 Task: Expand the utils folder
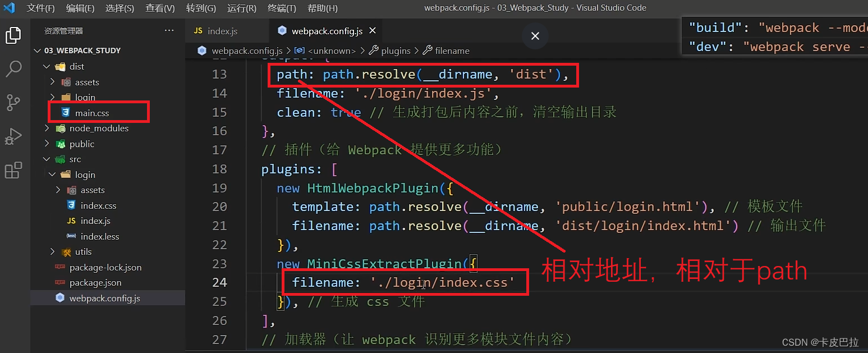point(53,252)
